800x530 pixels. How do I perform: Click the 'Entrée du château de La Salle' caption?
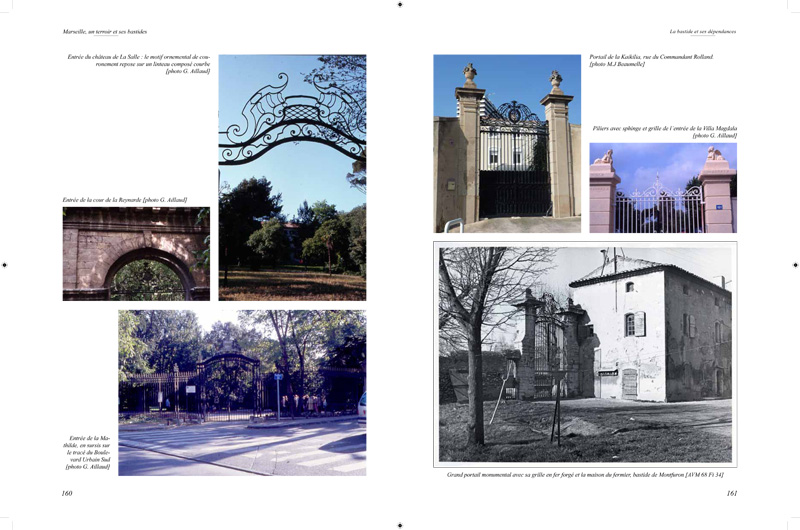tap(138, 64)
